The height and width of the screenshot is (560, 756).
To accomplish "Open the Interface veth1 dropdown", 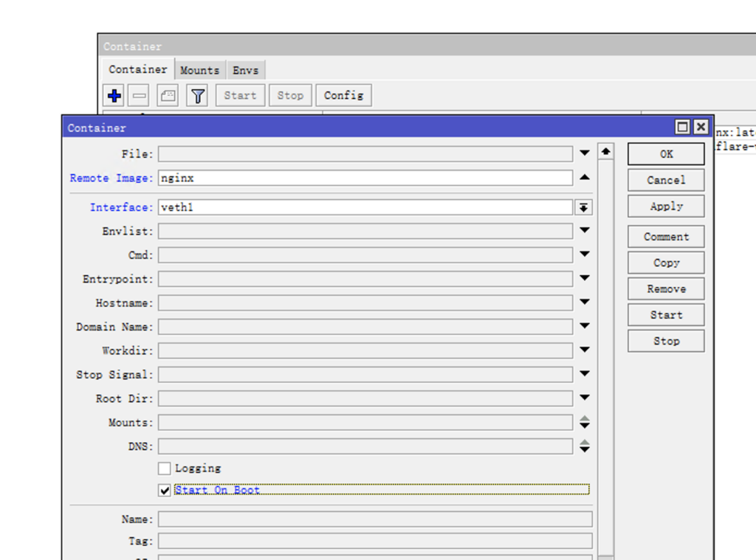I will coord(584,208).
